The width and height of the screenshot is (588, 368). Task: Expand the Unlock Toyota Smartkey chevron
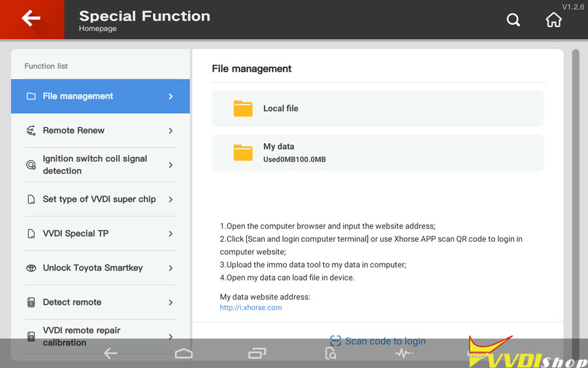[x=171, y=268]
